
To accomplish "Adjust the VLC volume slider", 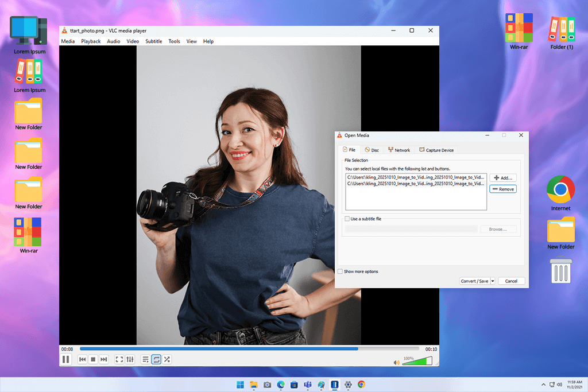I will [417, 361].
